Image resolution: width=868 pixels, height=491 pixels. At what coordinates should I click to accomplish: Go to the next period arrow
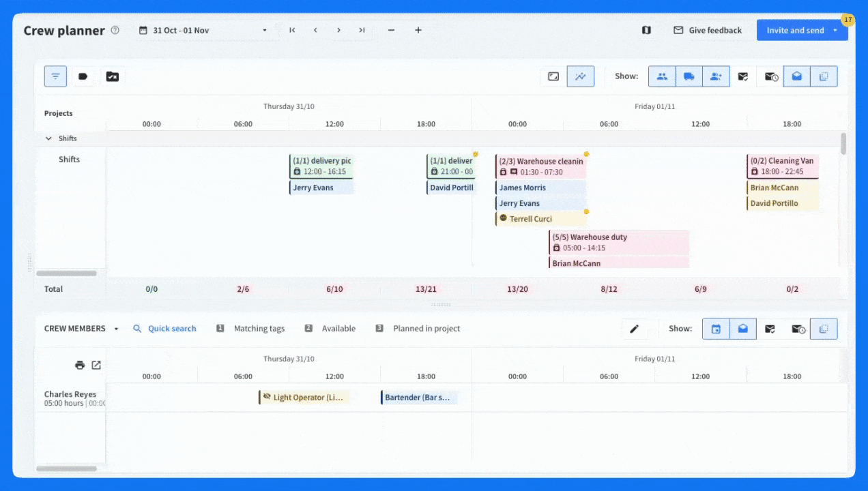(338, 30)
